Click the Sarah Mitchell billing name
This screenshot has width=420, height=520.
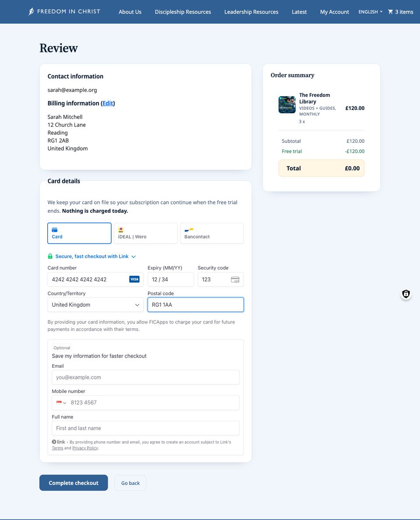(x=65, y=117)
